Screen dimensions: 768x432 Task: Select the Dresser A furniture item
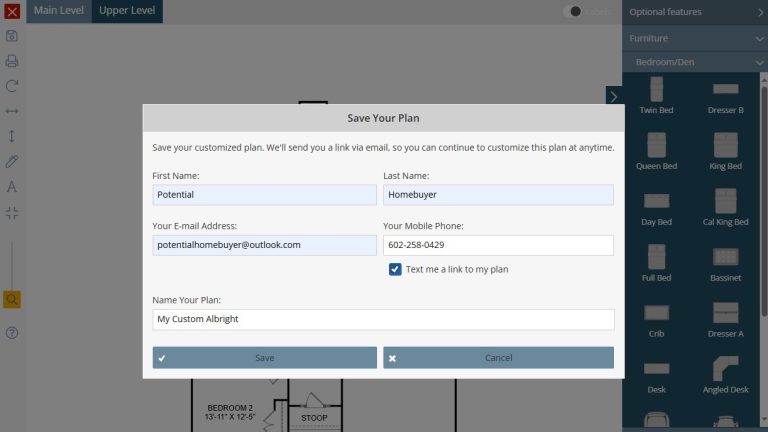(x=725, y=319)
